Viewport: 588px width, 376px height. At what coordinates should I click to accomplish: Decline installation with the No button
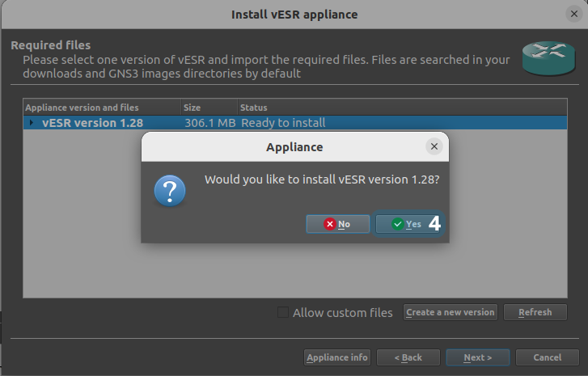(x=337, y=224)
